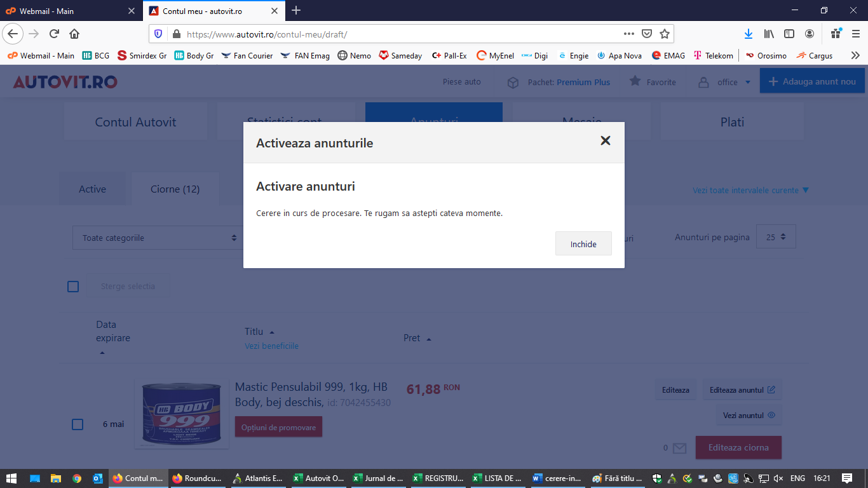Check the Mastic Pensulabil 999 listing checkbox
Viewport: 868px width, 488px height.
[x=78, y=424]
